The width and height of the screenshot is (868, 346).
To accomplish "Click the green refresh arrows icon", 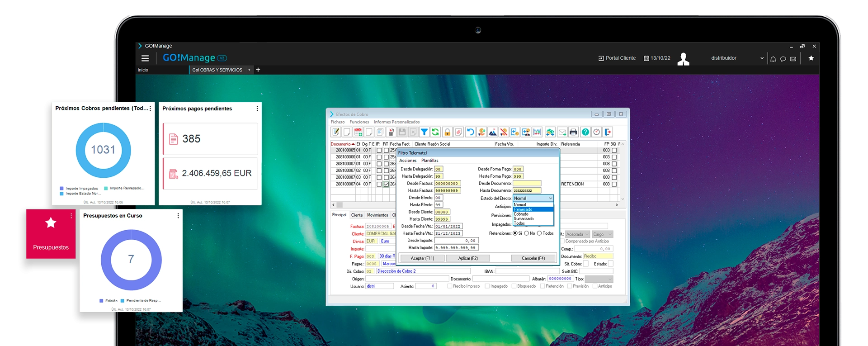I will coord(435,132).
